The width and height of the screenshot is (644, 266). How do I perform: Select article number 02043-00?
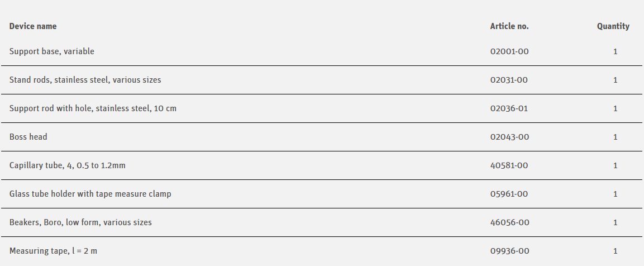(509, 137)
